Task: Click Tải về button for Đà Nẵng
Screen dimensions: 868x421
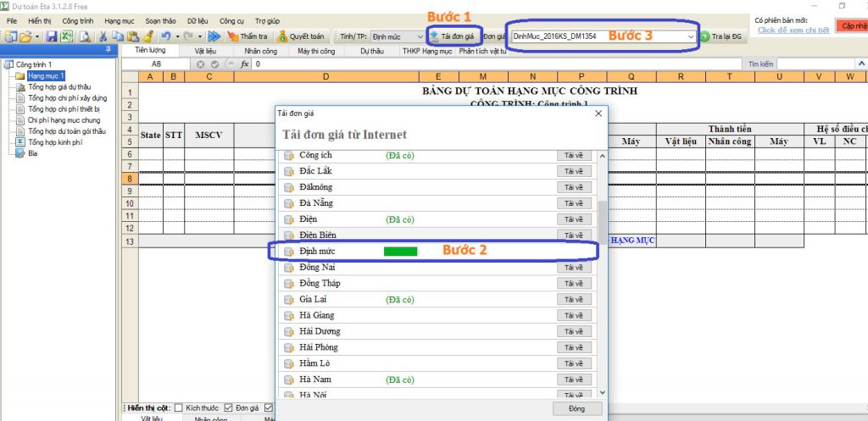Action: click(x=574, y=203)
